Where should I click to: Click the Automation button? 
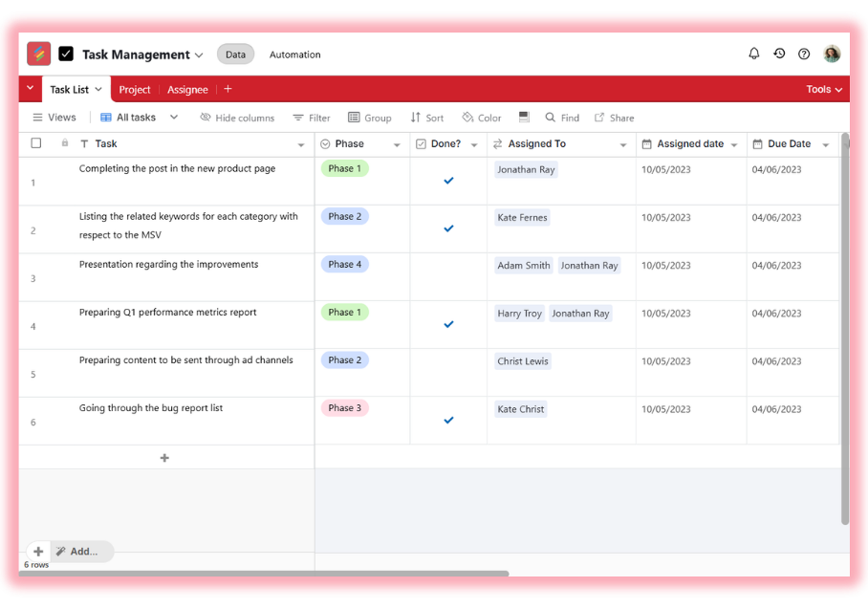294,54
